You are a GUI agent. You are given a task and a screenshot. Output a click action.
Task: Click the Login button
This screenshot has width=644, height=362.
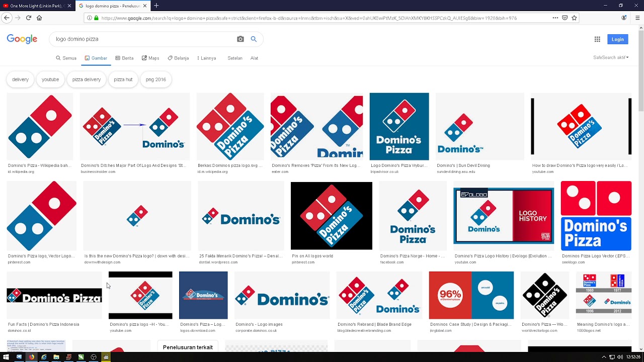(617, 39)
